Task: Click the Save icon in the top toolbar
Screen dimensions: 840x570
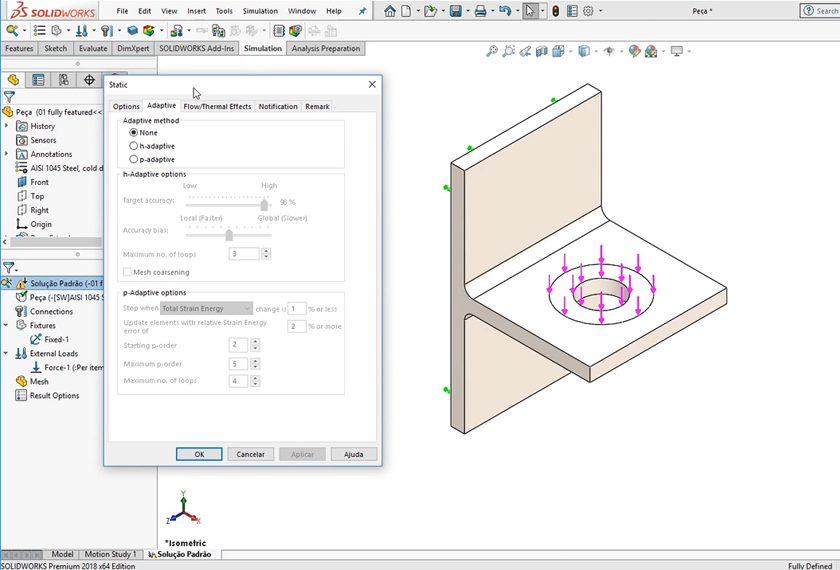Action: (x=455, y=11)
